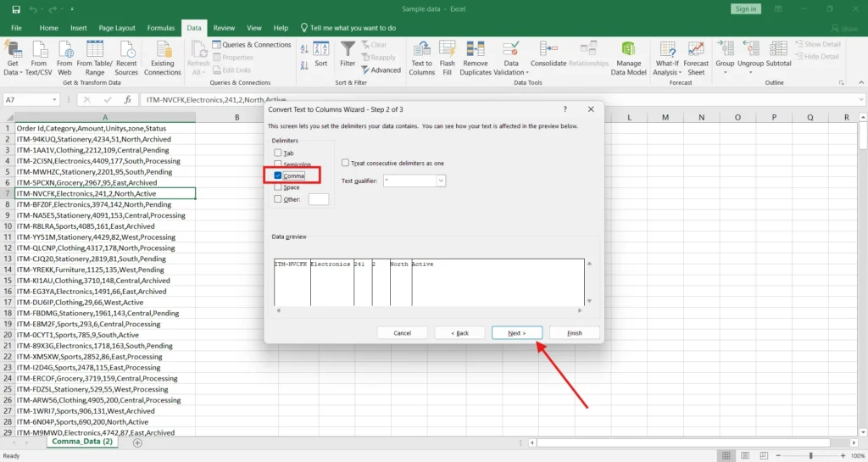The width and height of the screenshot is (868, 462).
Task: Enable the Tab delimiter checkbox
Action: point(278,153)
